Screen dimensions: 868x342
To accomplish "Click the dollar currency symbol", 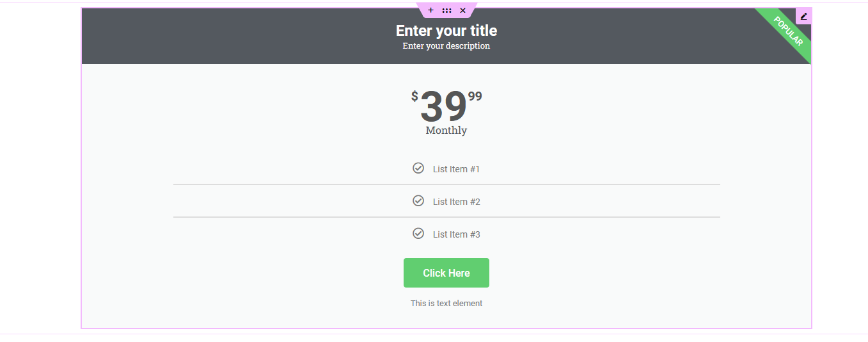I will coord(414,96).
